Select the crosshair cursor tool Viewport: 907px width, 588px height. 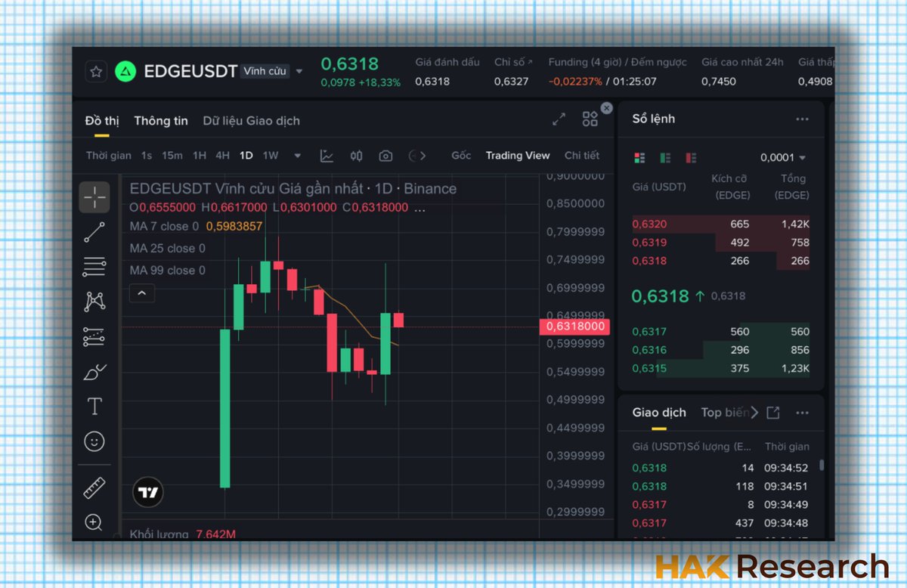pyautogui.click(x=94, y=197)
